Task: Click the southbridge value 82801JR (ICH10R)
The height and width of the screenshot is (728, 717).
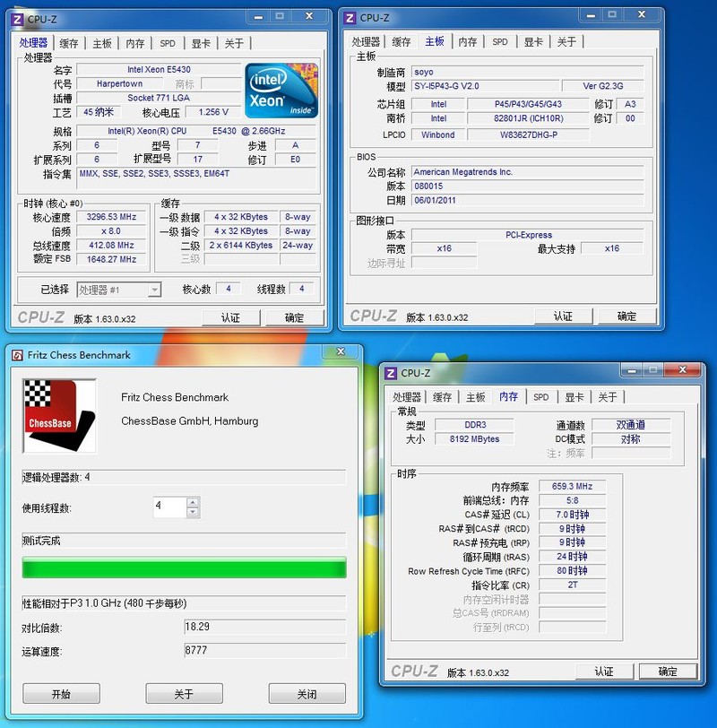Action: pos(528,118)
